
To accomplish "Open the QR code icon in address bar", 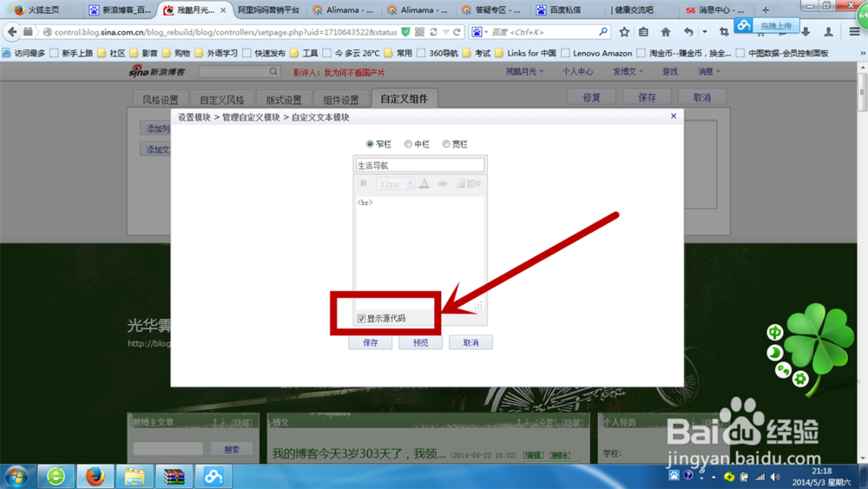I will coord(419,32).
